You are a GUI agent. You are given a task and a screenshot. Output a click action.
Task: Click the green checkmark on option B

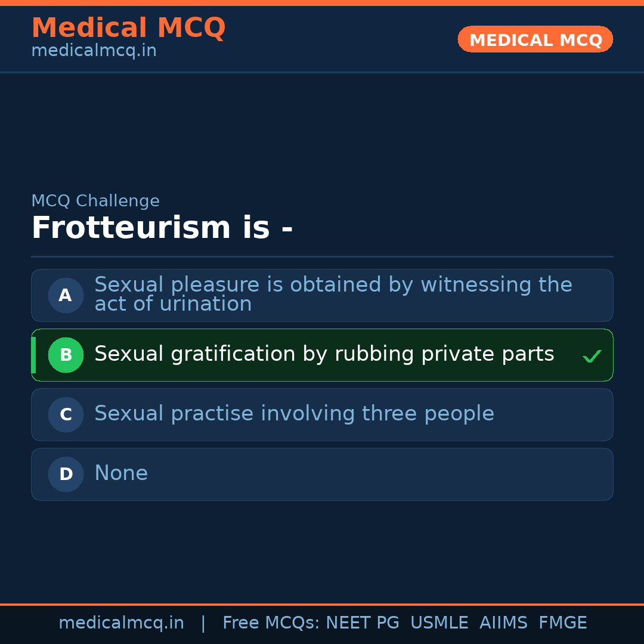[x=592, y=357]
